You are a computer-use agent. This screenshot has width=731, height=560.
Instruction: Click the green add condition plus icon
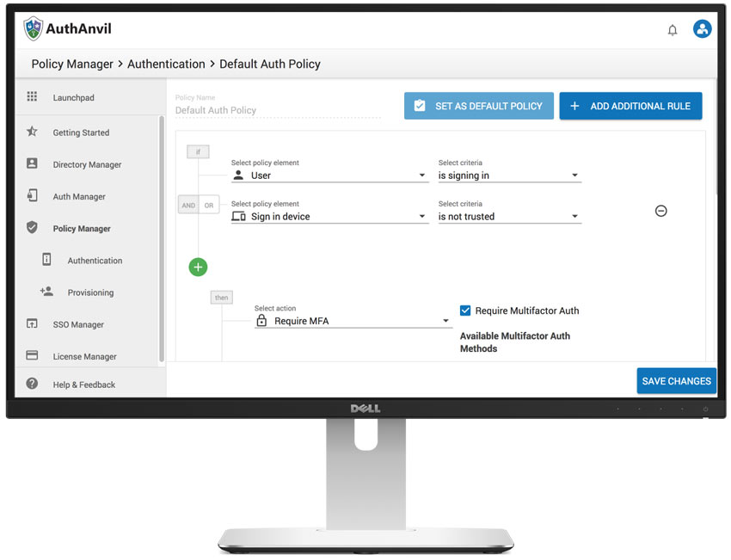click(x=198, y=268)
